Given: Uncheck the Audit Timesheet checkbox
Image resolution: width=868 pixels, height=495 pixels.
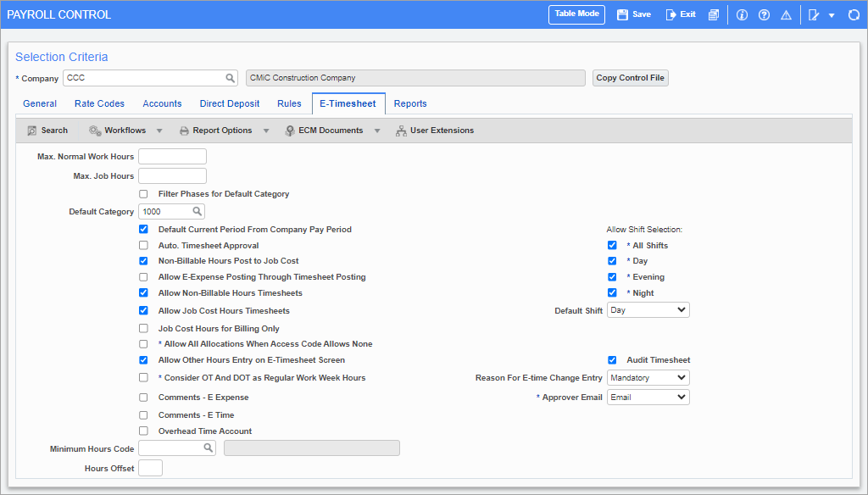Looking at the screenshot, I should click(x=612, y=360).
